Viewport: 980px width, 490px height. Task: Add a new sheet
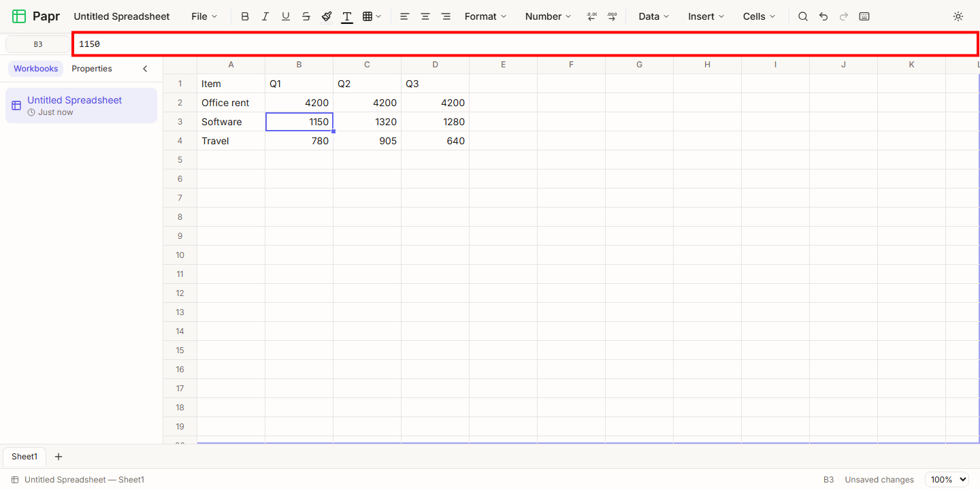59,457
